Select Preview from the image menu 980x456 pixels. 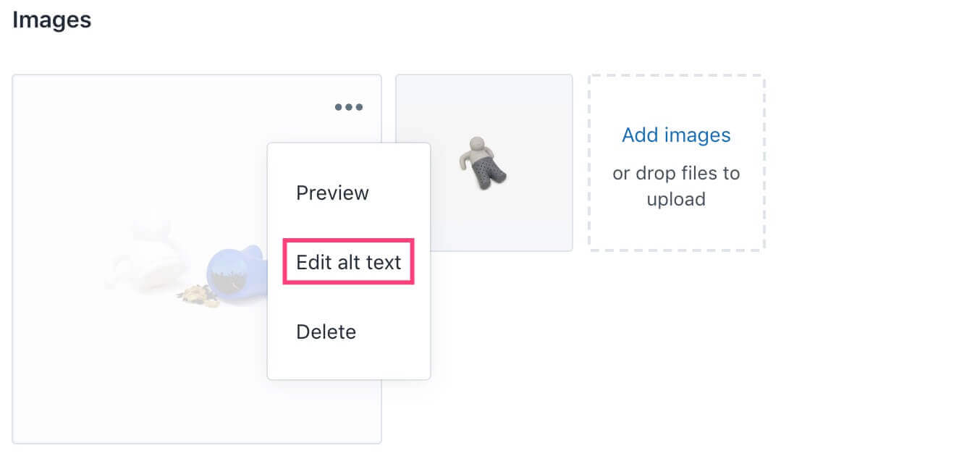coord(332,193)
